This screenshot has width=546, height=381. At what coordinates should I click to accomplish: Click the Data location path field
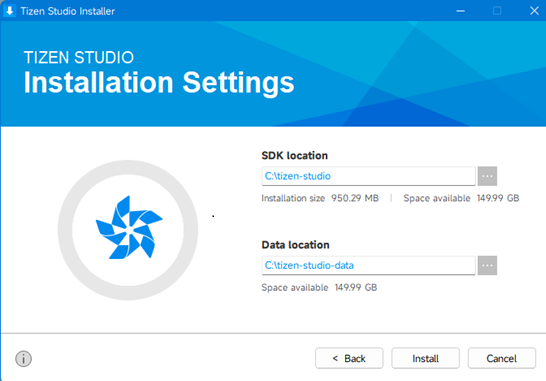pos(368,265)
